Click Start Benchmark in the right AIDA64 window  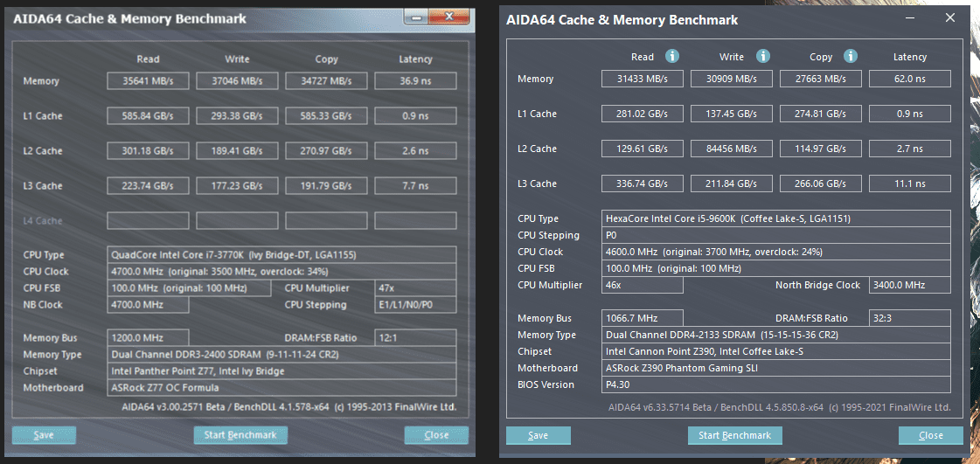click(x=735, y=435)
